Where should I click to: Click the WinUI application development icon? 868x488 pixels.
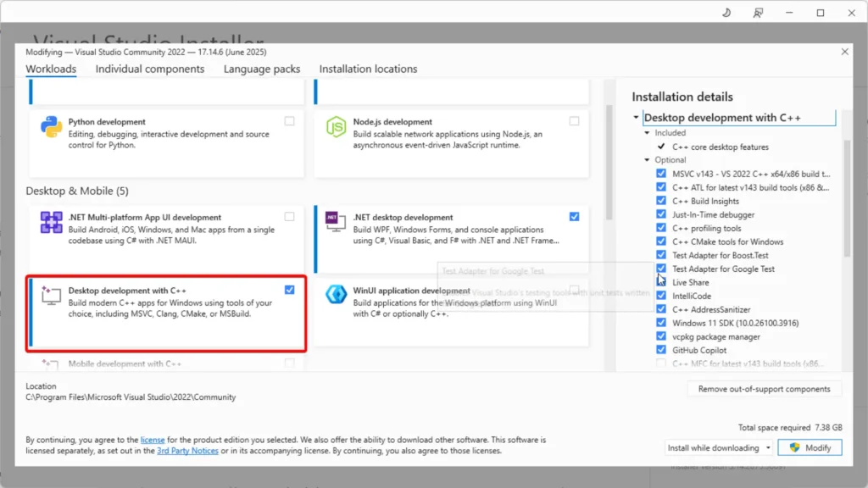coord(336,295)
